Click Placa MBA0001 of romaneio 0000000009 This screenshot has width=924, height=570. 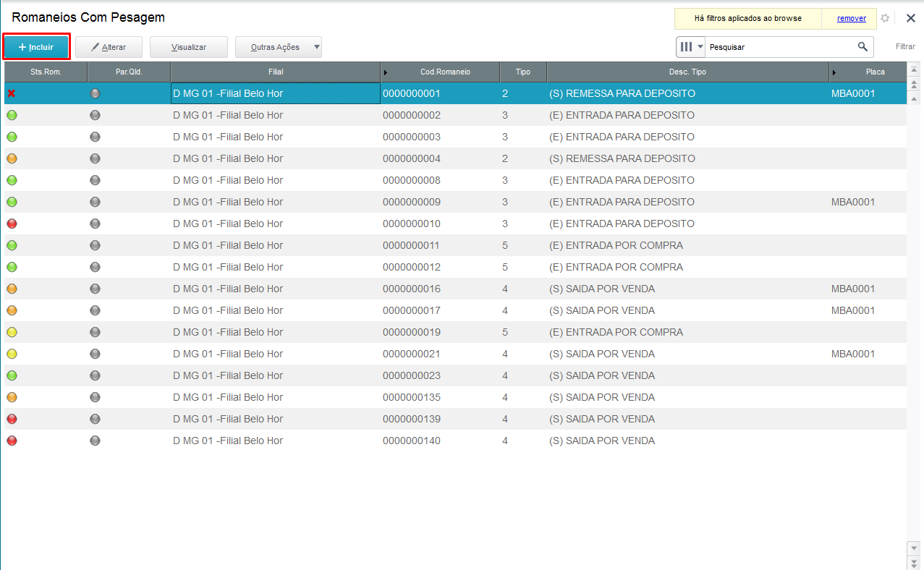coord(853,202)
